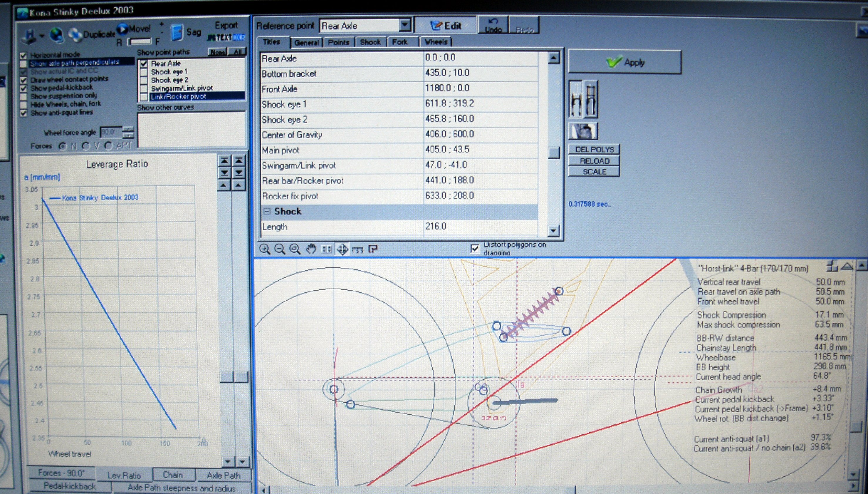Check Shock eye 2 point path
This screenshot has width=868, height=494.
coord(144,80)
